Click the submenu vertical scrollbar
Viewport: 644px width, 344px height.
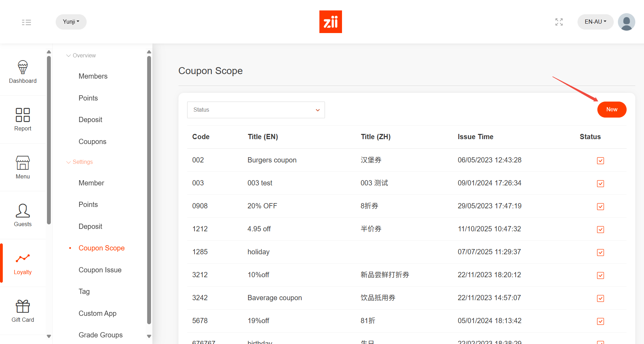pyautogui.click(x=149, y=190)
